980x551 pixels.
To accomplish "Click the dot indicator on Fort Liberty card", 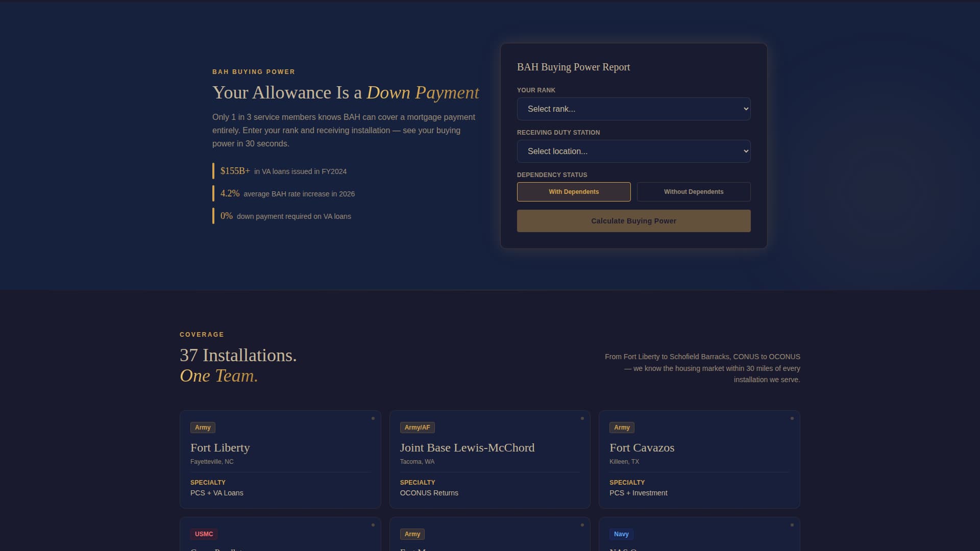I will (373, 418).
